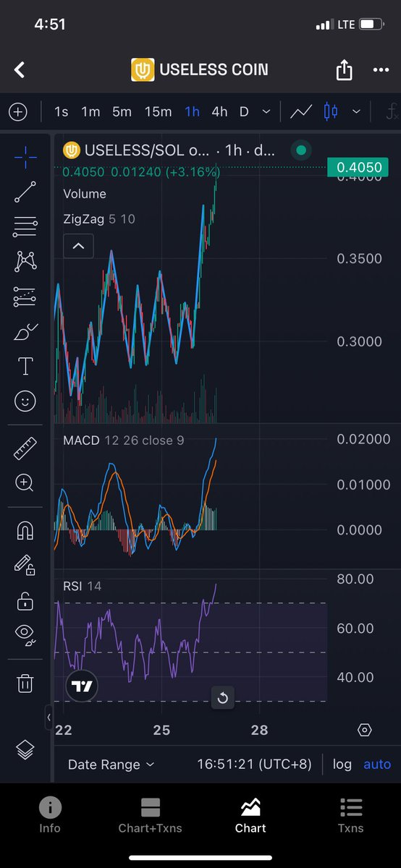Image resolution: width=401 pixels, height=868 pixels.
Task: Collapse the indicator legend caret button
Action: point(78,246)
